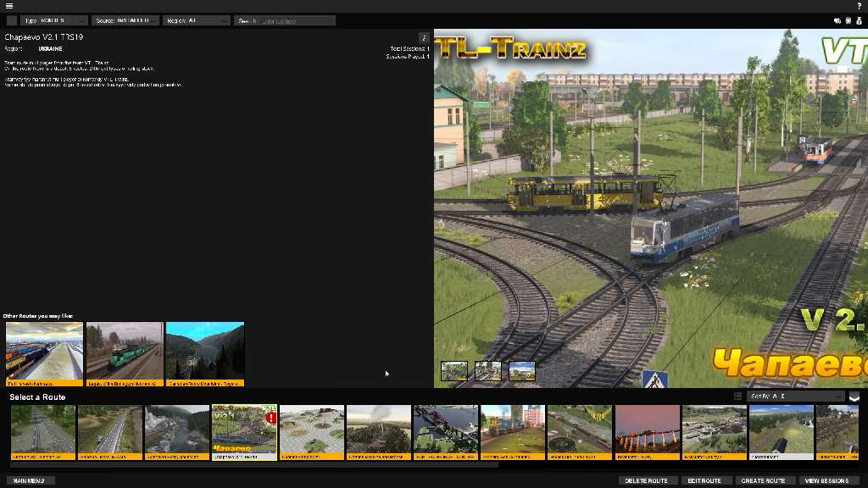Select the route thumbnail with rocky river canyon
This screenshot has width=868, height=488.
point(177,432)
